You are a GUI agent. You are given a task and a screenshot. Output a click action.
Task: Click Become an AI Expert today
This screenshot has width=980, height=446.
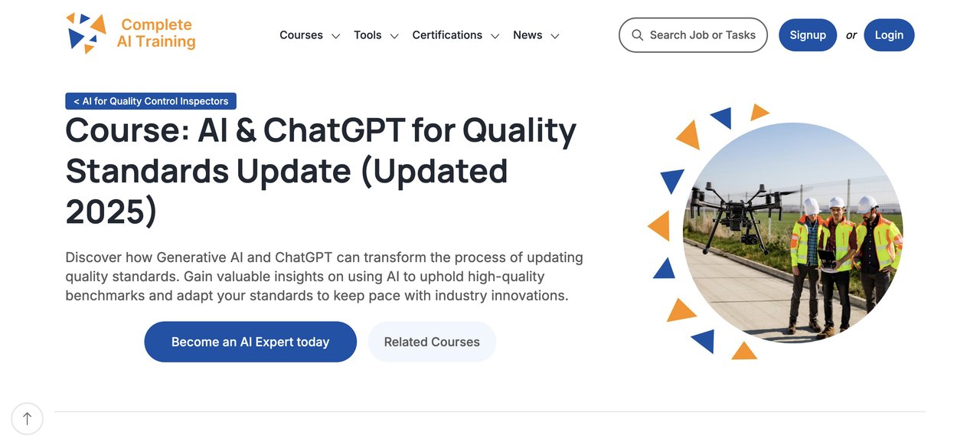(250, 342)
